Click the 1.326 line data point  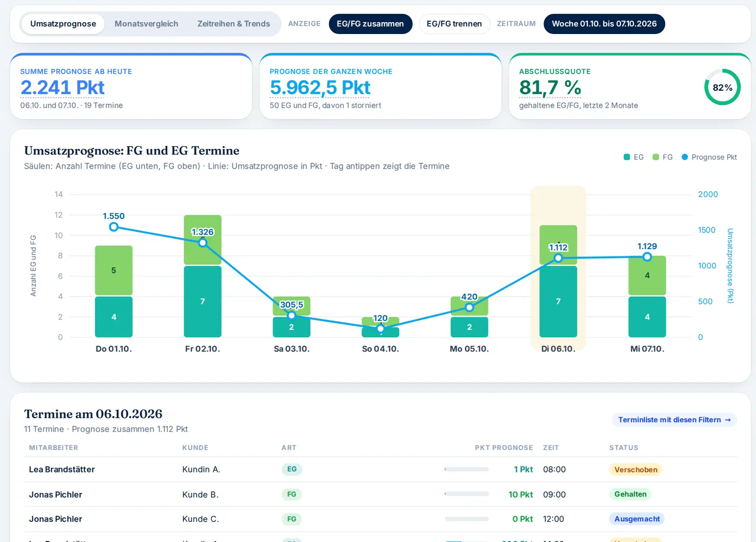203,243
